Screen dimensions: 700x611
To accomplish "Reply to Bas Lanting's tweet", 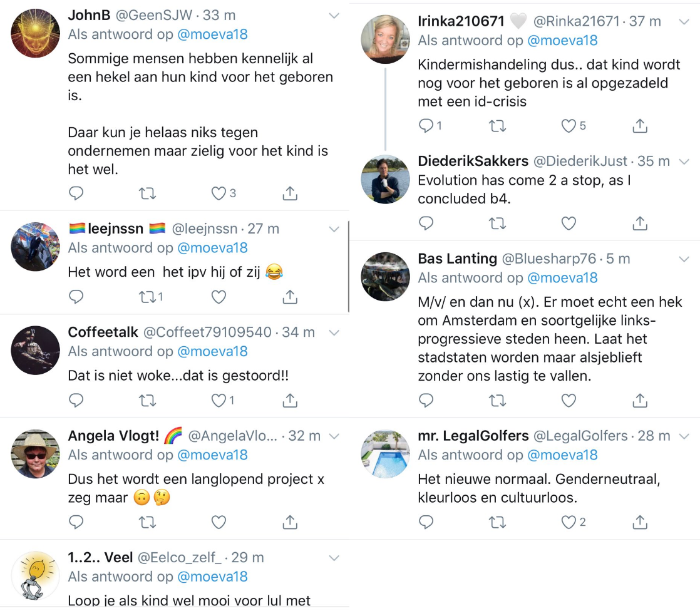I will pos(426,400).
